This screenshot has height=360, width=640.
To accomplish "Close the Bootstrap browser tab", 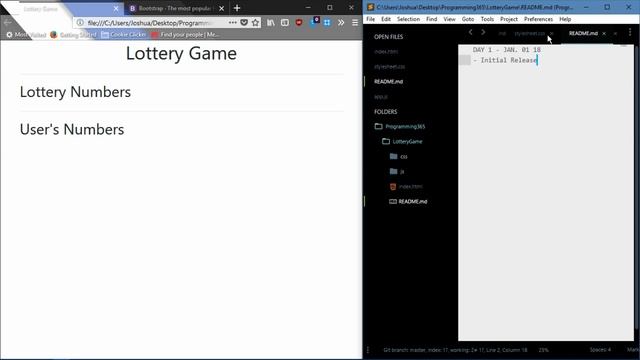I will pyautogui.click(x=221, y=8).
